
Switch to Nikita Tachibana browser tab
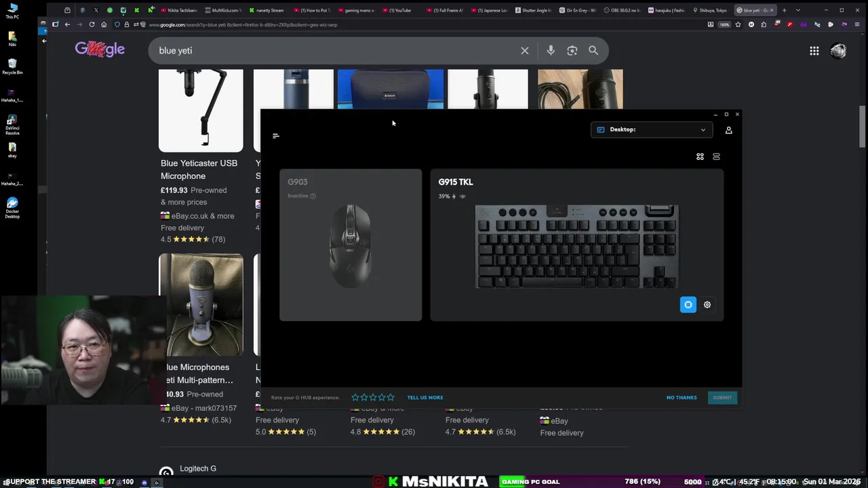[180, 10]
